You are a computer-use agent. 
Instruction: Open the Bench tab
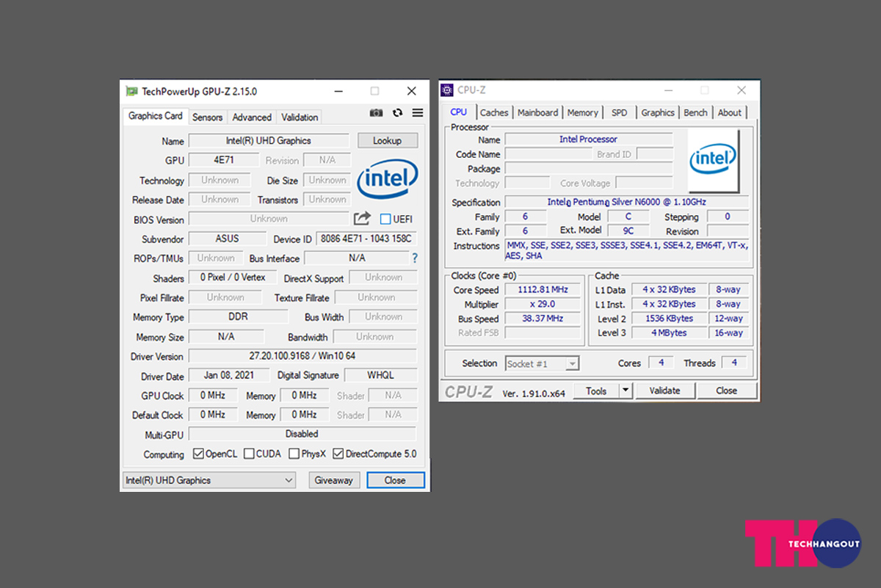tap(695, 113)
